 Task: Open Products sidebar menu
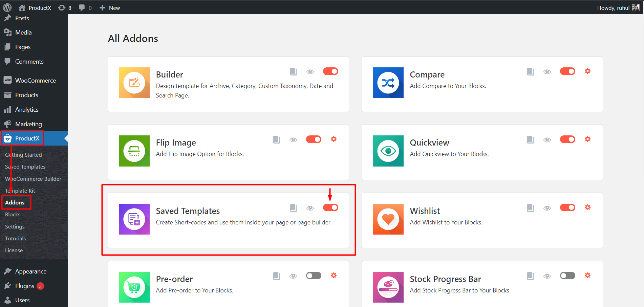tap(34, 95)
